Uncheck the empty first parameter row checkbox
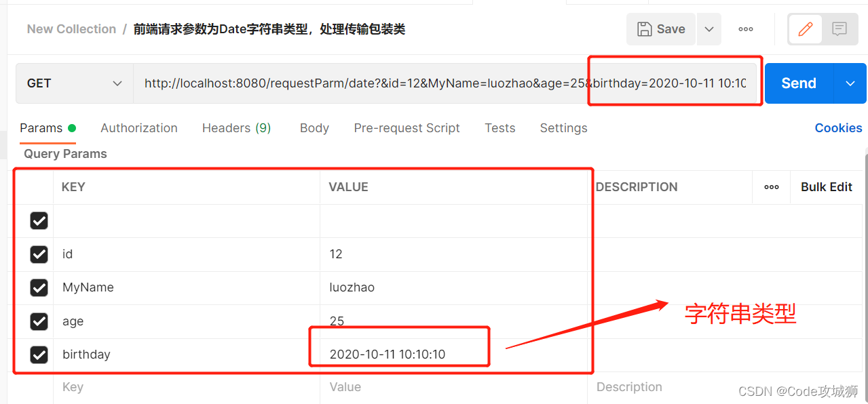Image resolution: width=868 pixels, height=404 pixels. [39, 220]
